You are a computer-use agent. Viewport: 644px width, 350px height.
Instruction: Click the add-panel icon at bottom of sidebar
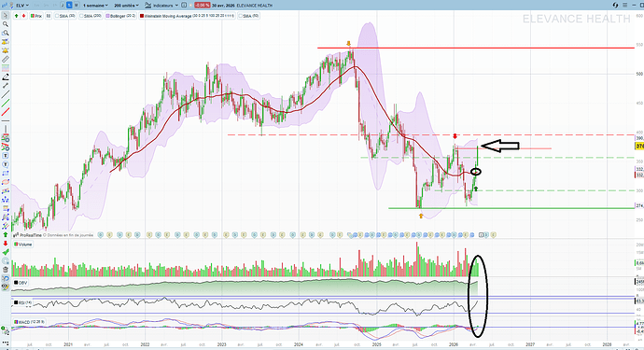pos(5,329)
